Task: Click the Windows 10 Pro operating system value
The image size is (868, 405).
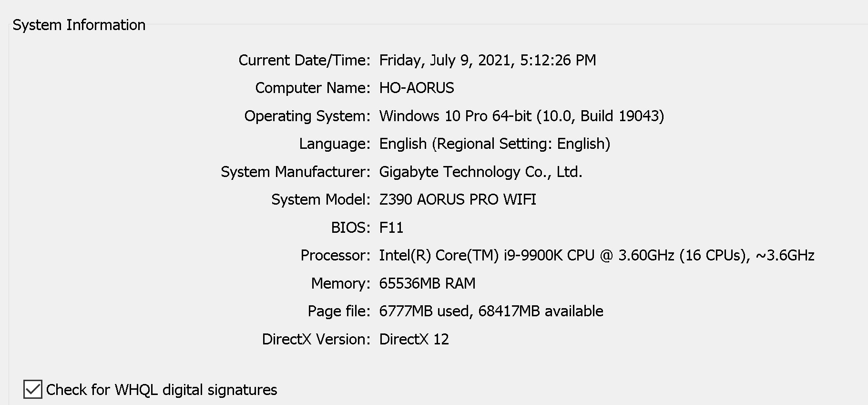Action: click(521, 116)
